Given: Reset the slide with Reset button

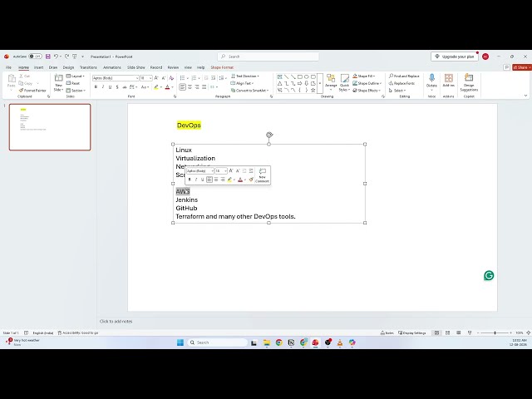Looking at the screenshot, I should click(x=73, y=83).
